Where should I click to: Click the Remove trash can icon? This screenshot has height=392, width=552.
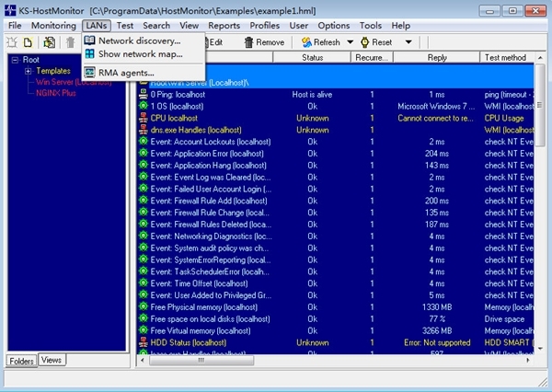pyautogui.click(x=249, y=42)
